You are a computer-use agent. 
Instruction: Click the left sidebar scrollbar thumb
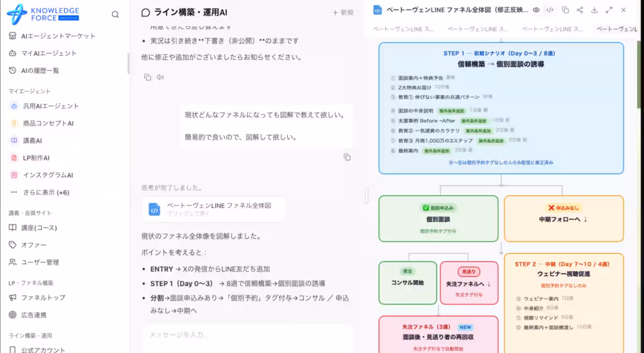[x=128, y=63]
